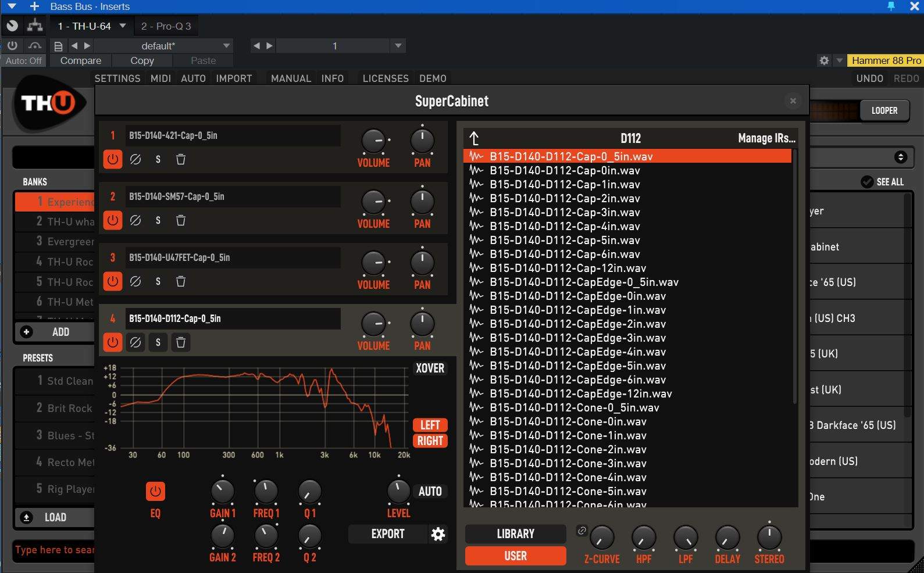
Task: Open the LOOPER
Action: [884, 110]
